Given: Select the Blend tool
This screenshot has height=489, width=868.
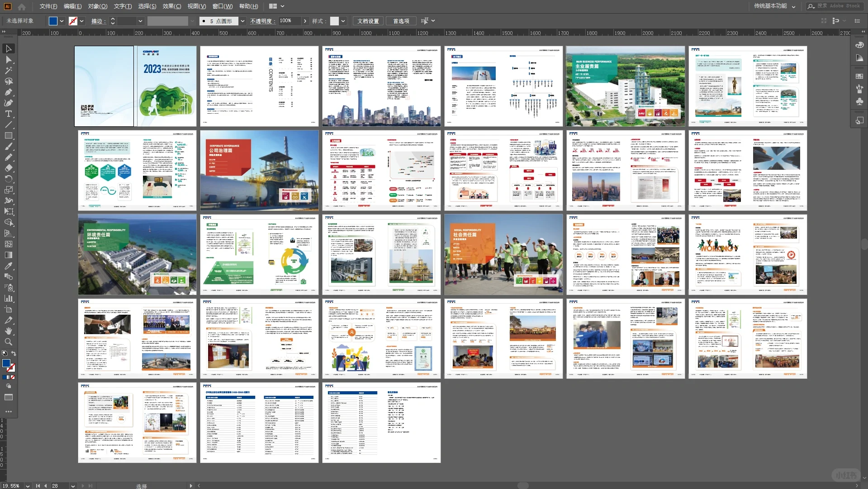Looking at the screenshot, I should click(x=8, y=277).
